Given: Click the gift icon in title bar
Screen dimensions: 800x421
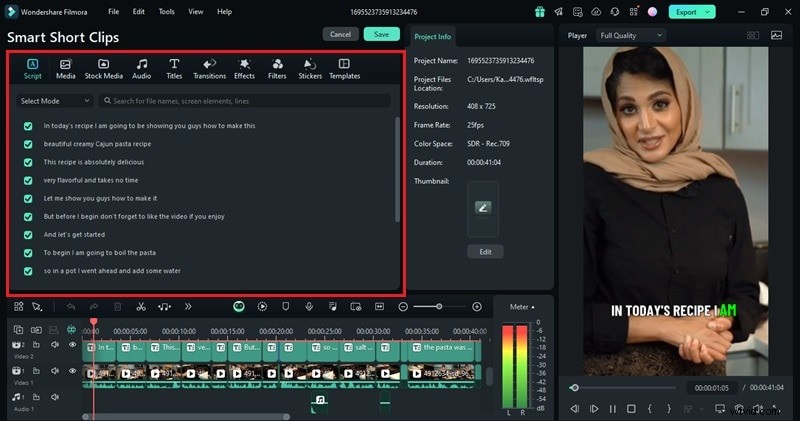Looking at the screenshot, I should [540, 12].
